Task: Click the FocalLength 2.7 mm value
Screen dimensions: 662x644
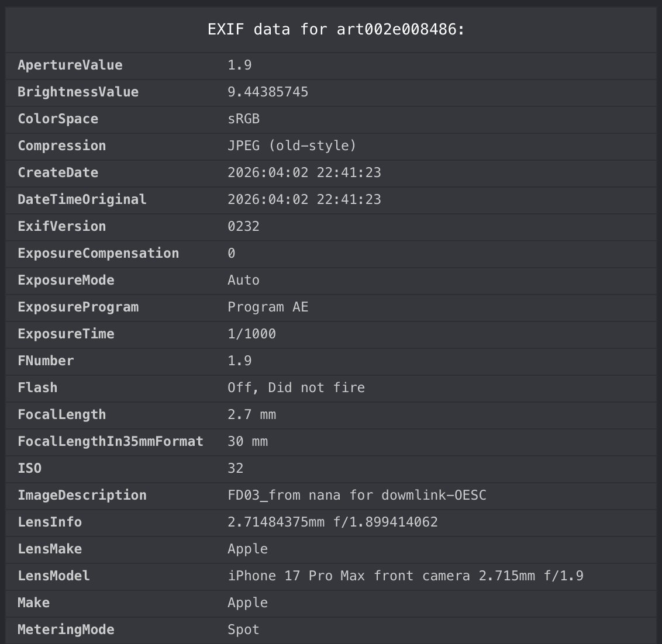Action: coord(251,414)
